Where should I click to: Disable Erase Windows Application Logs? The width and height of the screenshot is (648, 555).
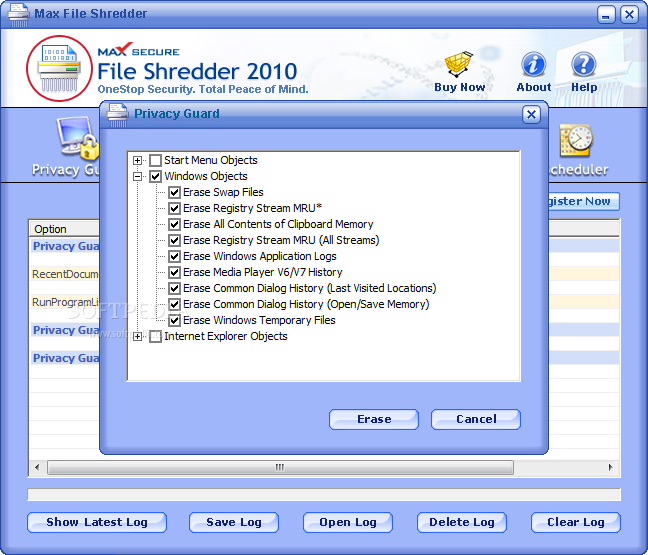pyautogui.click(x=174, y=257)
